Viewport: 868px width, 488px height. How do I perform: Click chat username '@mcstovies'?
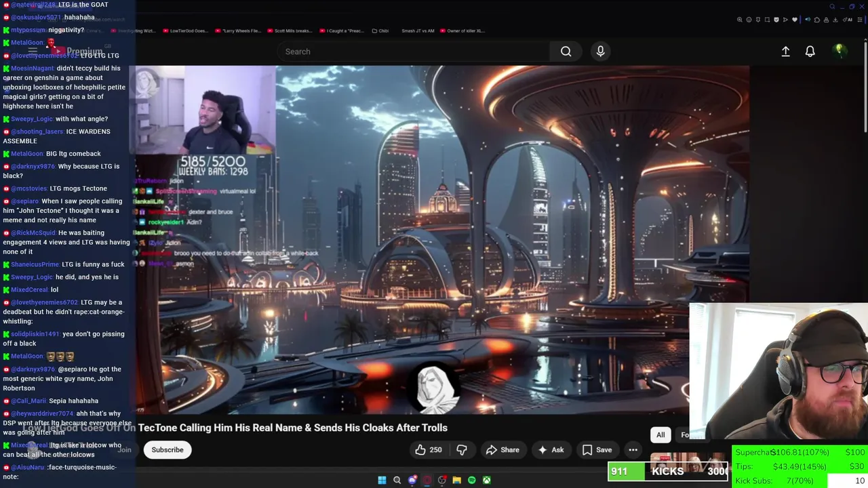(28, 188)
